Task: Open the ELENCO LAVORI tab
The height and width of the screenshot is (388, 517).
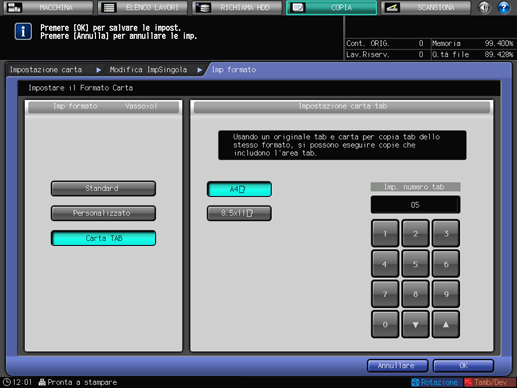Action: click(143, 7)
